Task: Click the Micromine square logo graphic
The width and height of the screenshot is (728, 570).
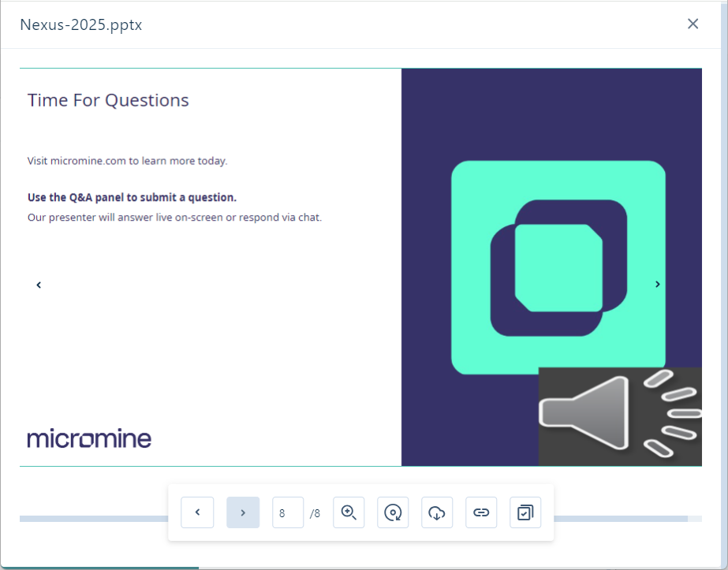Action: pos(558,267)
